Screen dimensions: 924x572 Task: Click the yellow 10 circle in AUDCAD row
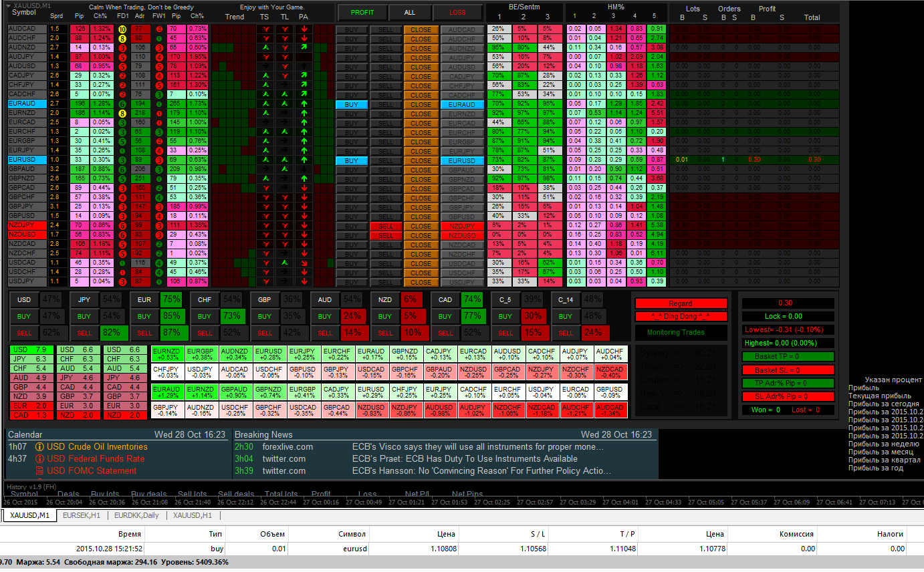pyautogui.click(x=122, y=29)
